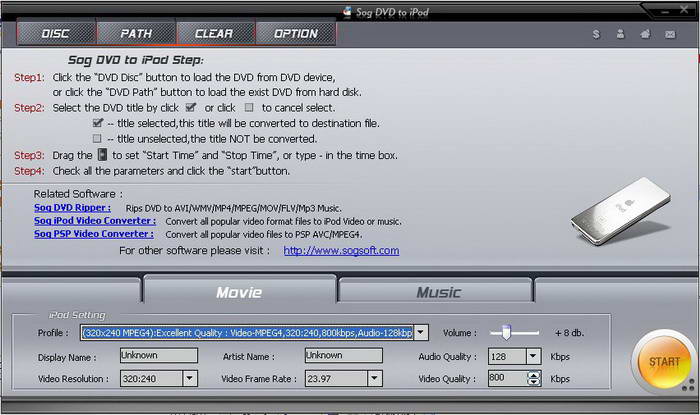Click the empty box in Step2 line
The height and width of the screenshot is (415, 700).
[x=249, y=107]
